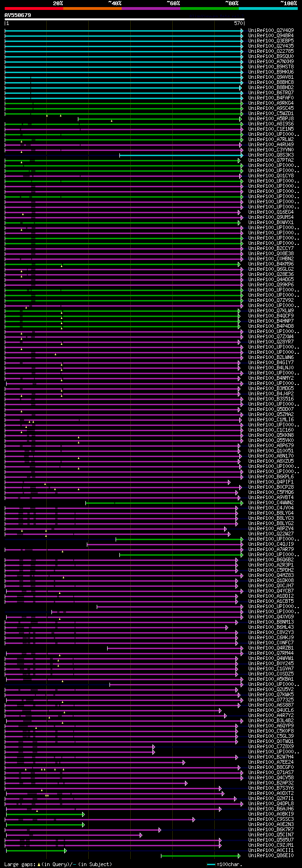Image resolution: width=302 pixels, height=868 pixels.
Task: Select hit UniRef100_C3YVN0
Action: tap(271, 150)
